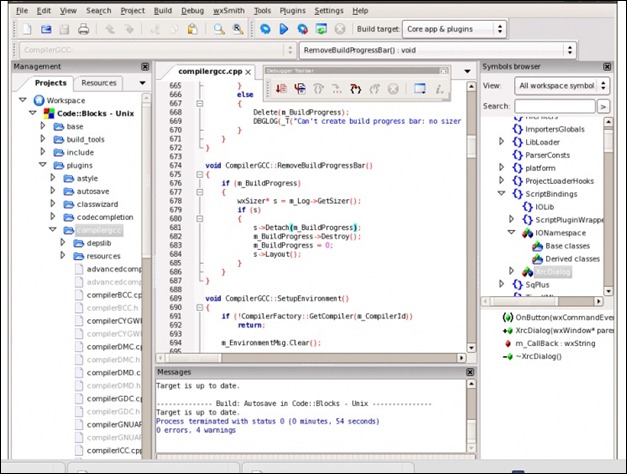Select the XrcDialog class node
The height and width of the screenshot is (474, 627).
553,272
